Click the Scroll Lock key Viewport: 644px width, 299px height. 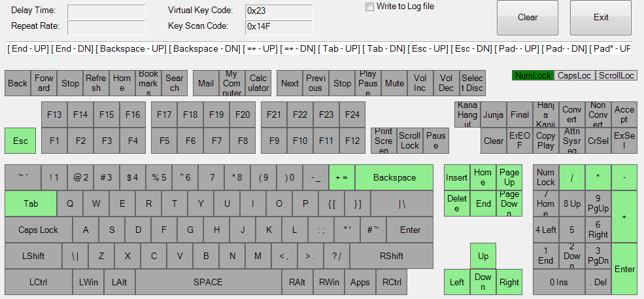(x=410, y=141)
